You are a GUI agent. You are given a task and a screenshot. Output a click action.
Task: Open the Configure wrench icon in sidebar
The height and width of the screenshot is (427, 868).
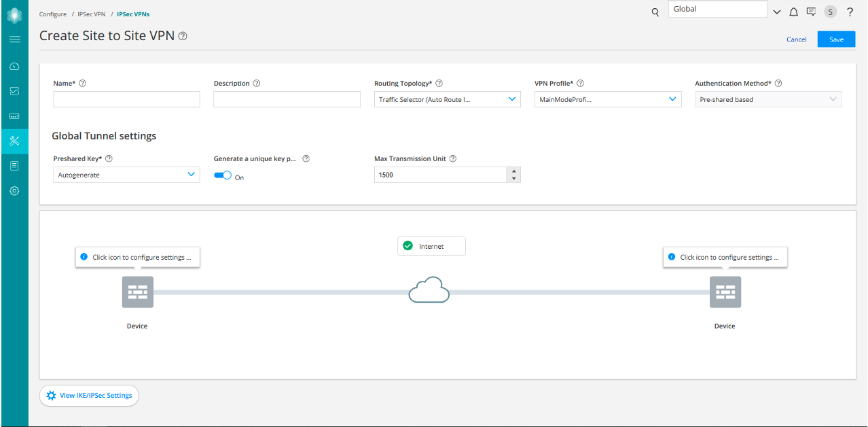click(14, 141)
